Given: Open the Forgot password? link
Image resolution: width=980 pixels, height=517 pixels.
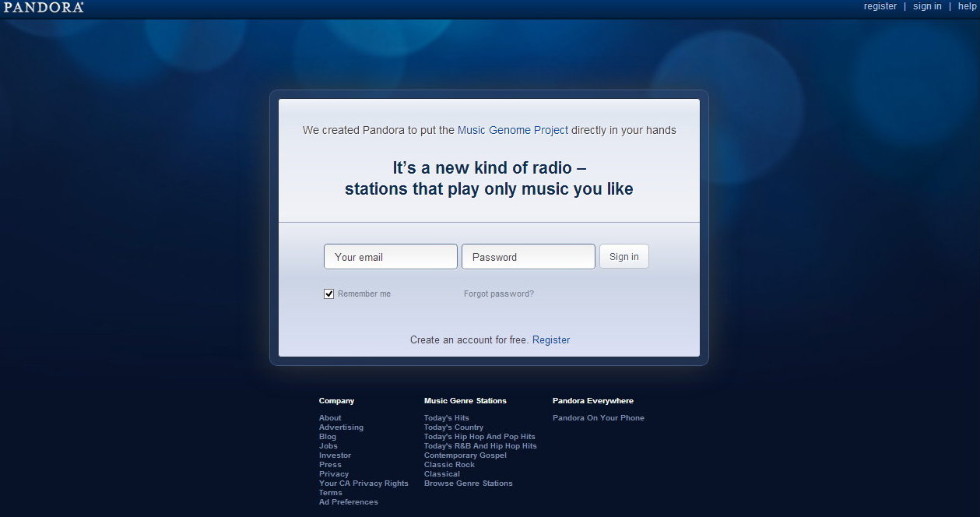Looking at the screenshot, I should click(499, 294).
